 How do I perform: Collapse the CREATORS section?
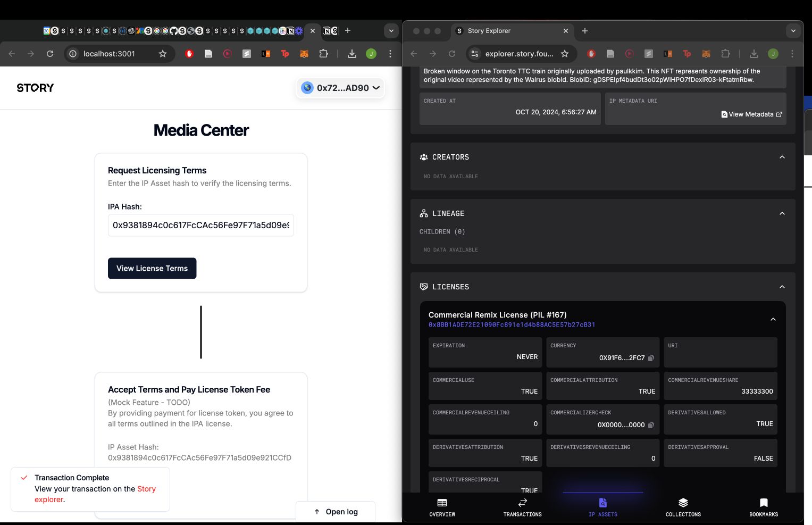[x=782, y=157]
